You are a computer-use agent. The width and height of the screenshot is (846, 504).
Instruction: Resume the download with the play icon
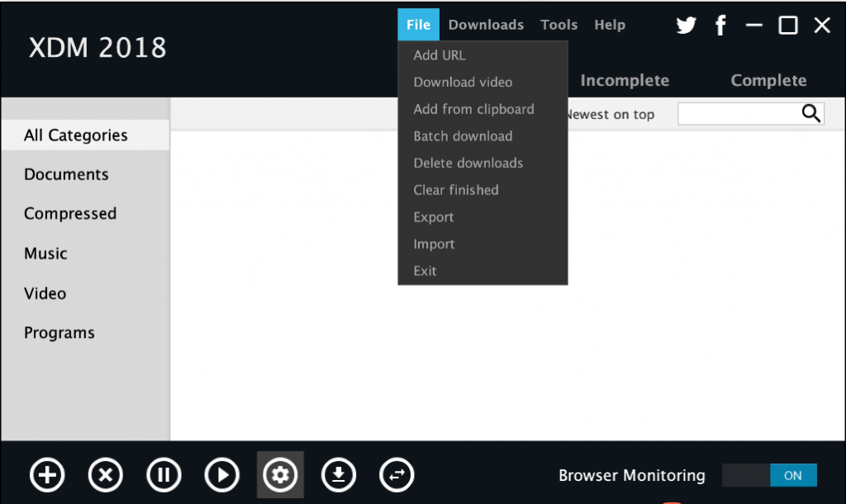222,475
